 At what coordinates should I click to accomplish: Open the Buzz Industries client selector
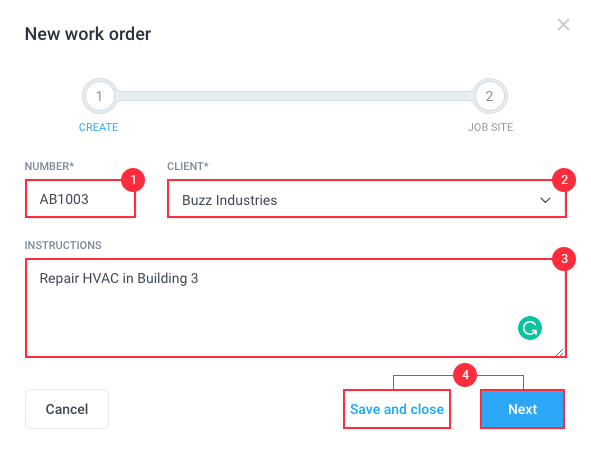[367, 199]
